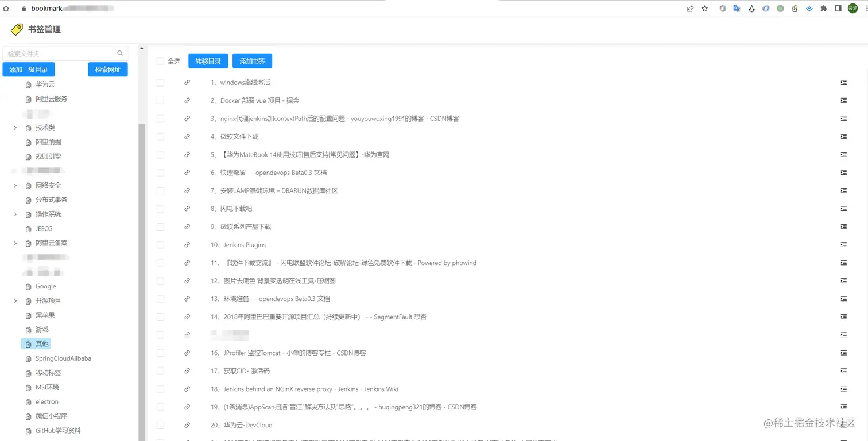The image size is (868, 441).
Task: Select the MSI环境 folder
Action: tap(47, 387)
